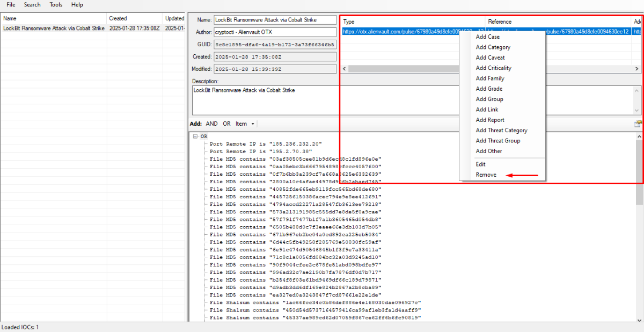Screen dimensions: 644x332
Task: Open the Tools menu
Action: point(56,5)
